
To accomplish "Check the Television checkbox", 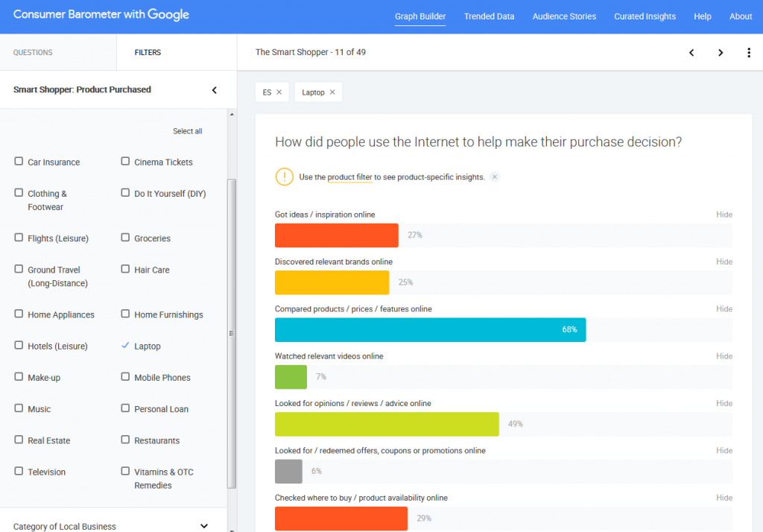I will point(19,471).
